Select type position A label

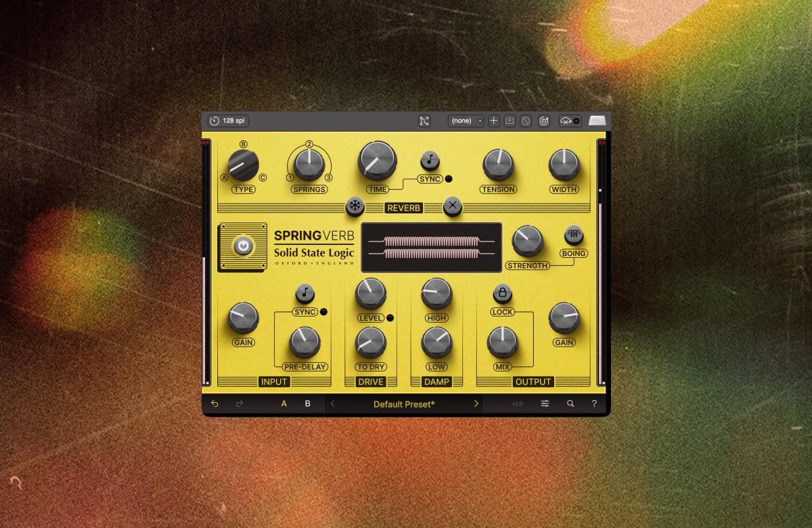pos(224,177)
